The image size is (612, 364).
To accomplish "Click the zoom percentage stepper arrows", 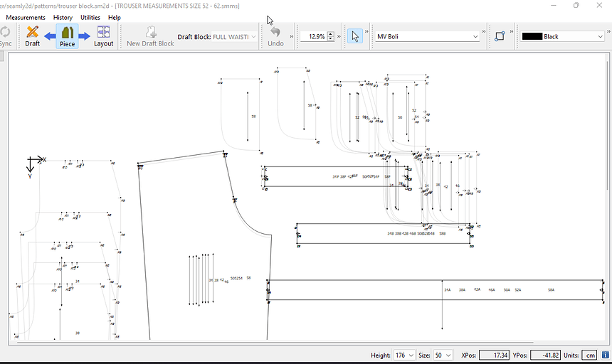I will click(330, 36).
